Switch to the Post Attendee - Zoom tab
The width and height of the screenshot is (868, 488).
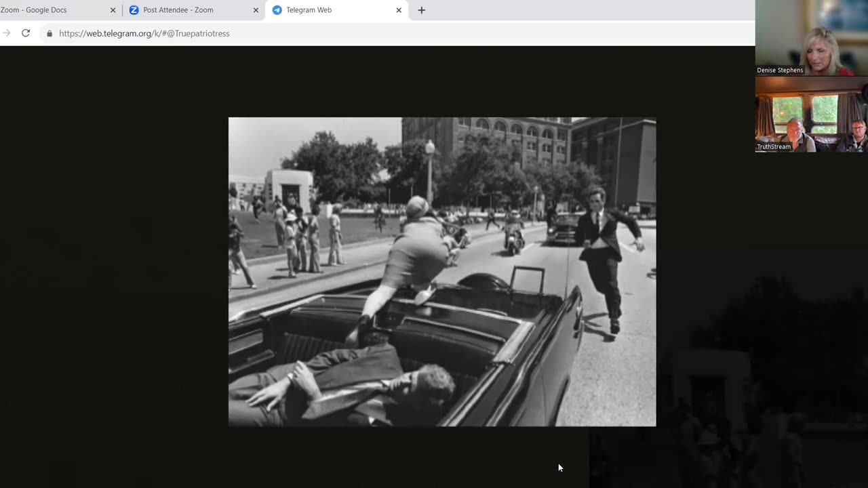[194, 10]
